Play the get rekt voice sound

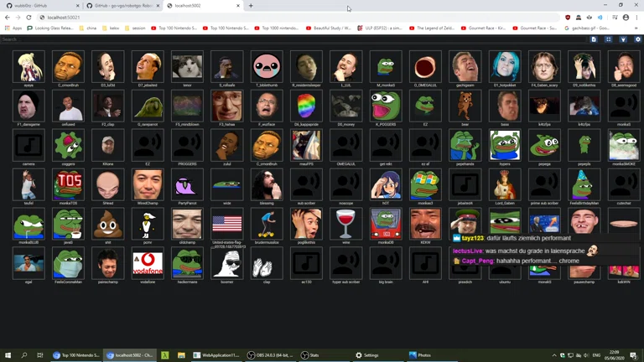coord(386,145)
